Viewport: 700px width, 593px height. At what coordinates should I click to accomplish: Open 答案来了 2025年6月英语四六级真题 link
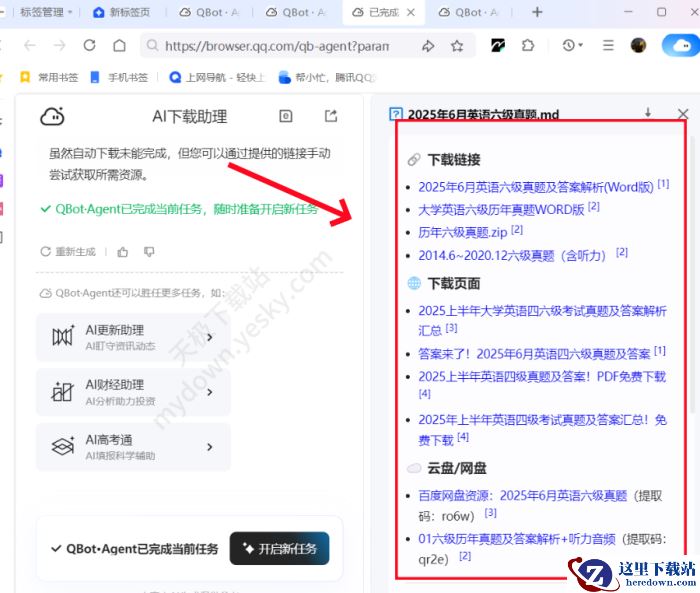tap(534, 354)
